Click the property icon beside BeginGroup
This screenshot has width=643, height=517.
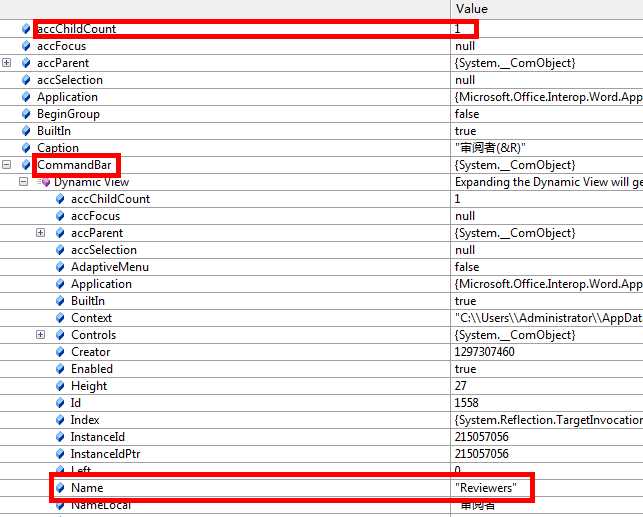tap(26, 114)
